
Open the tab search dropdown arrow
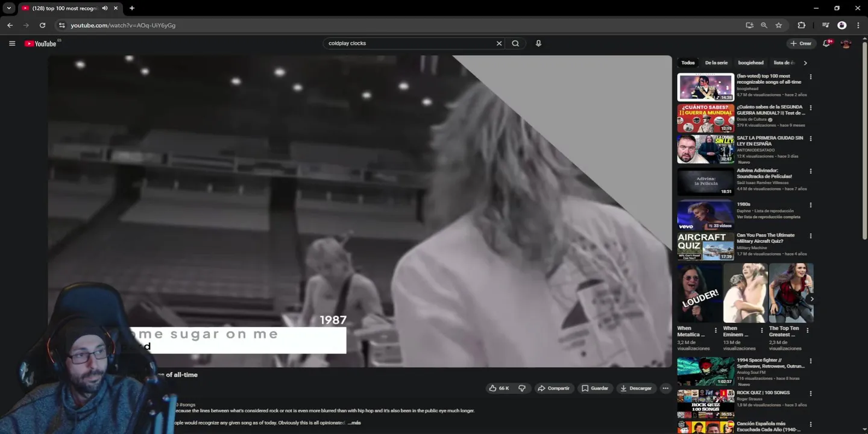9,8
